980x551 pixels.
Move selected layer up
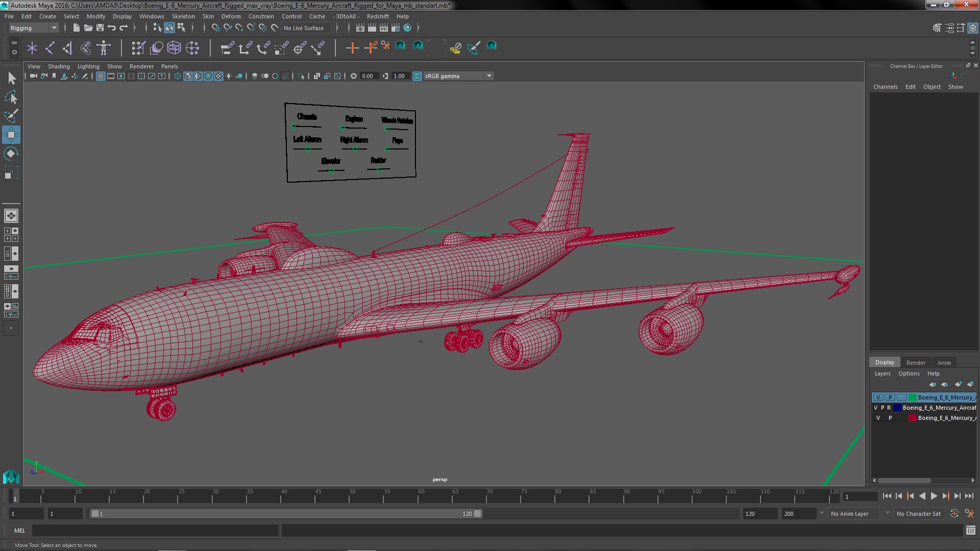pyautogui.click(x=933, y=384)
